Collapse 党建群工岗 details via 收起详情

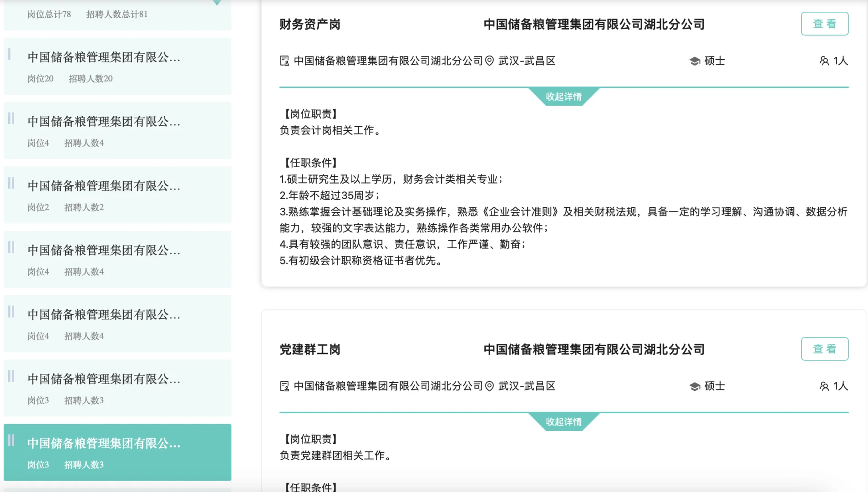(x=564, y=421)
